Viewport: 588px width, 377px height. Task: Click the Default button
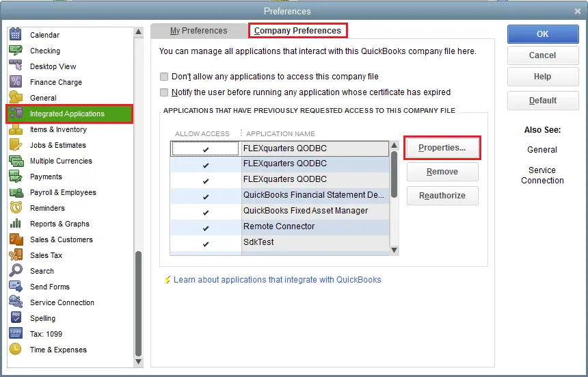[543, 101]
